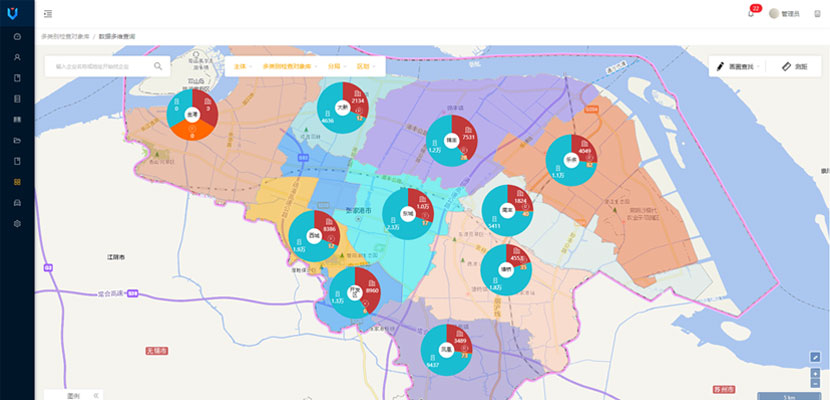Click into the enterprise name search field

coord(98,66)
